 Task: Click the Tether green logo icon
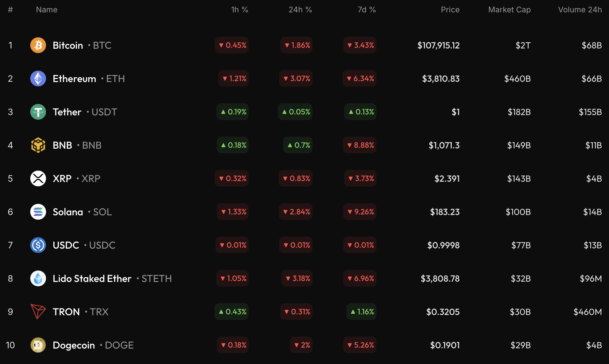click(x=38, y=112)
